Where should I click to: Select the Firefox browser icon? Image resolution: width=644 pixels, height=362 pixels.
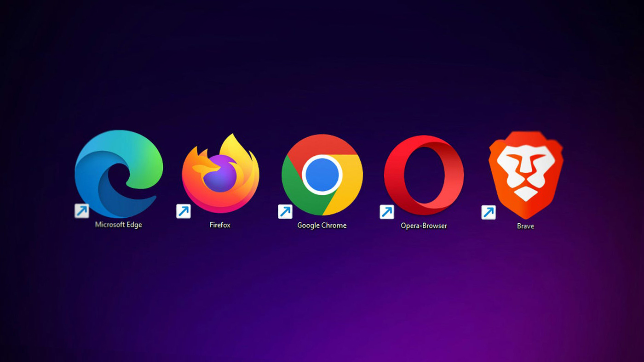tap(220, 174)
